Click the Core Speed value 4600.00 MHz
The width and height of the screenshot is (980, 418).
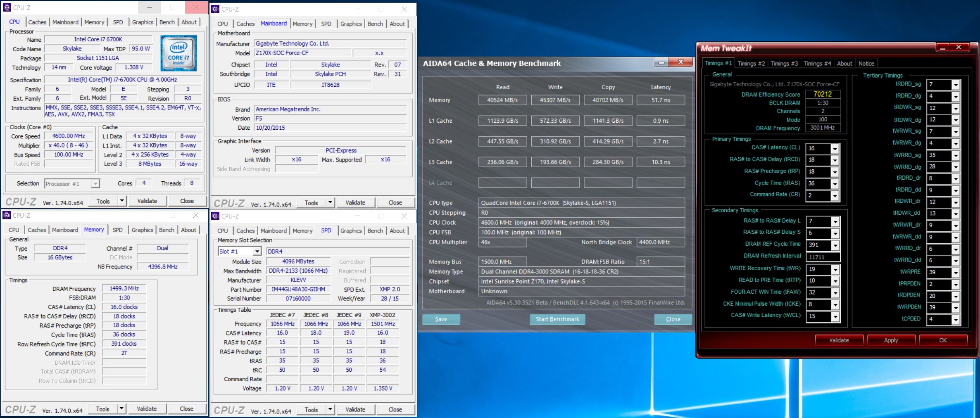tap(69, 136)
